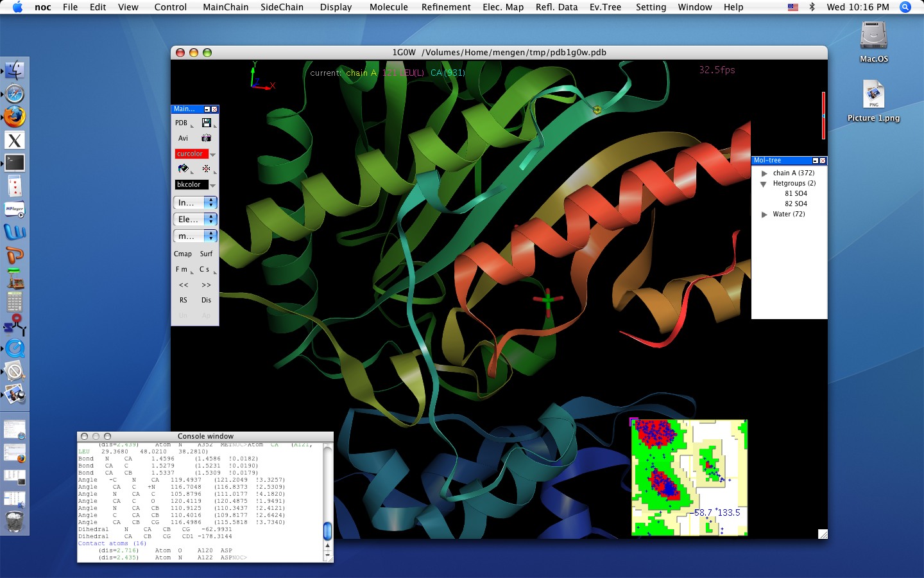
Task: Open the C s submenu button
Action: coord(207,269)
